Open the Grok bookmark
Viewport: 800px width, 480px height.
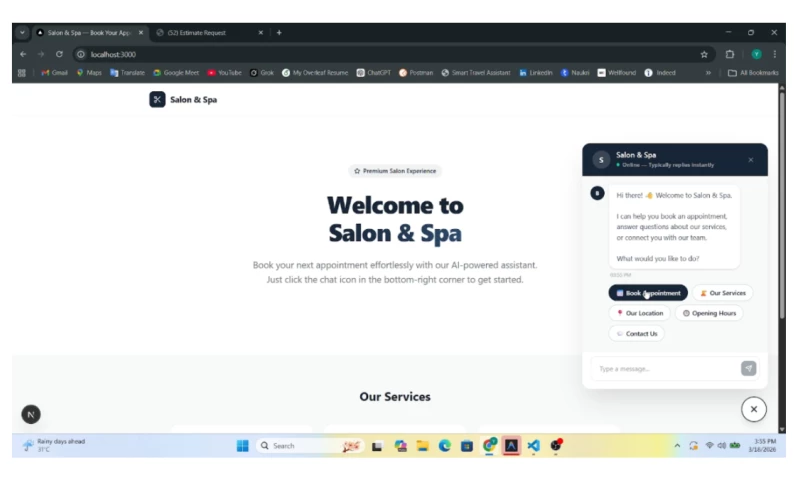tap(262, 73)
